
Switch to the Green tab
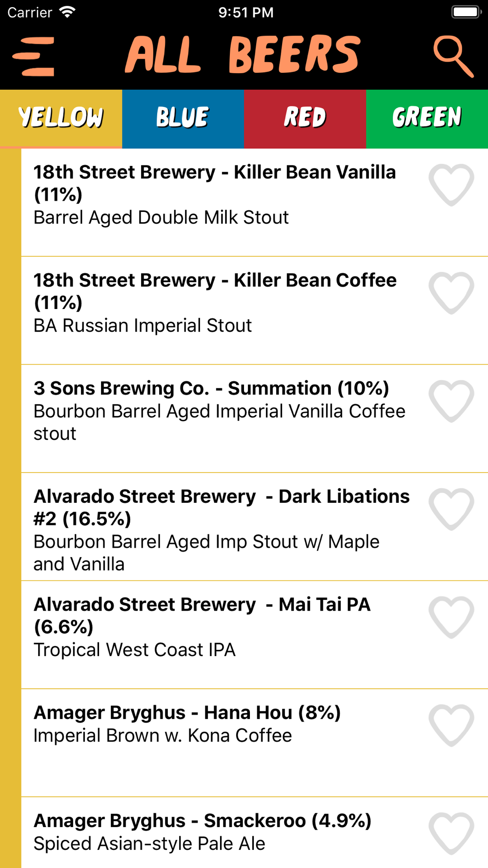(427, 119)
